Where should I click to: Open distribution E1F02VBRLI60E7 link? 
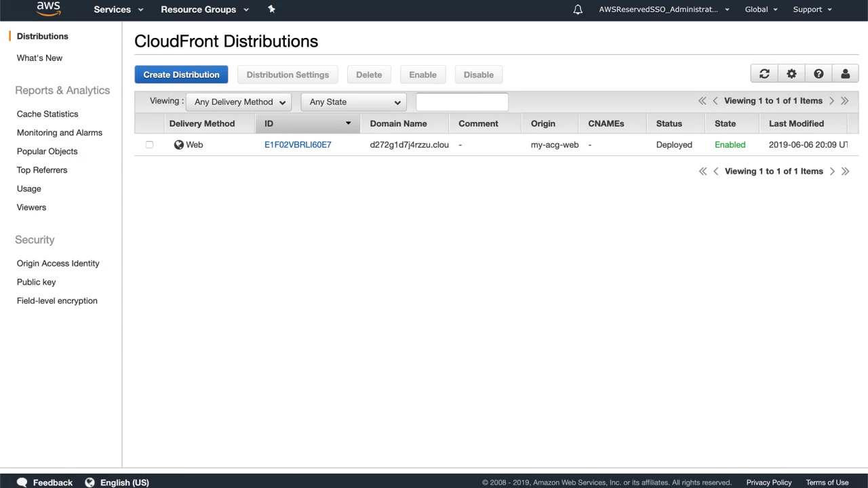pyautogui.click(x=298, y=144)
